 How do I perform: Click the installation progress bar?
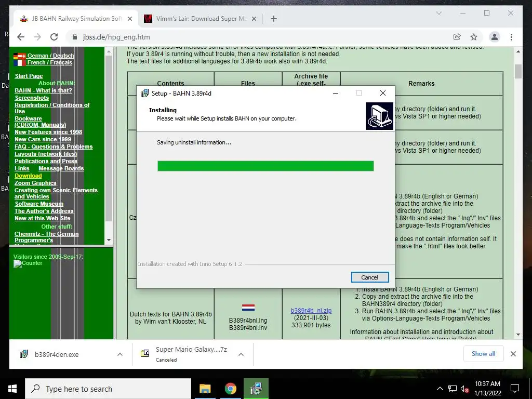[265, 166]
